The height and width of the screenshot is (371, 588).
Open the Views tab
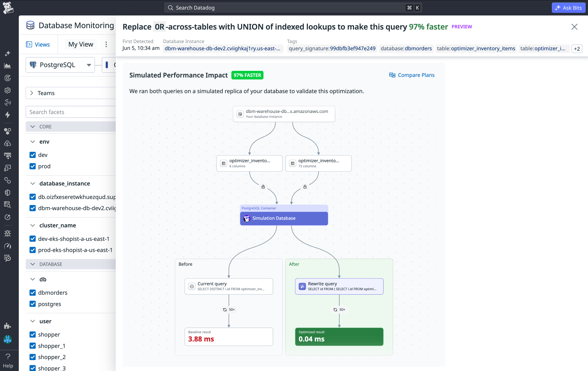click(x=38, y=44)
